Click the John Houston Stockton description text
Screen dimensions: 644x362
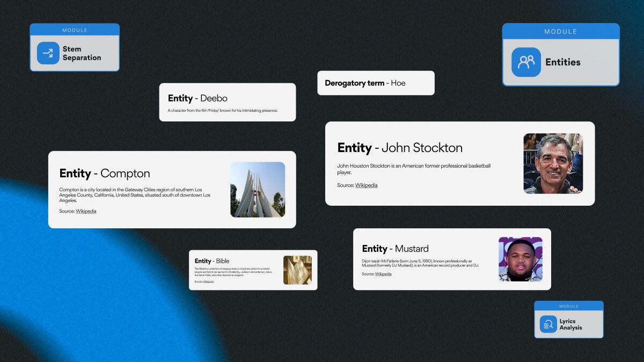414,169
